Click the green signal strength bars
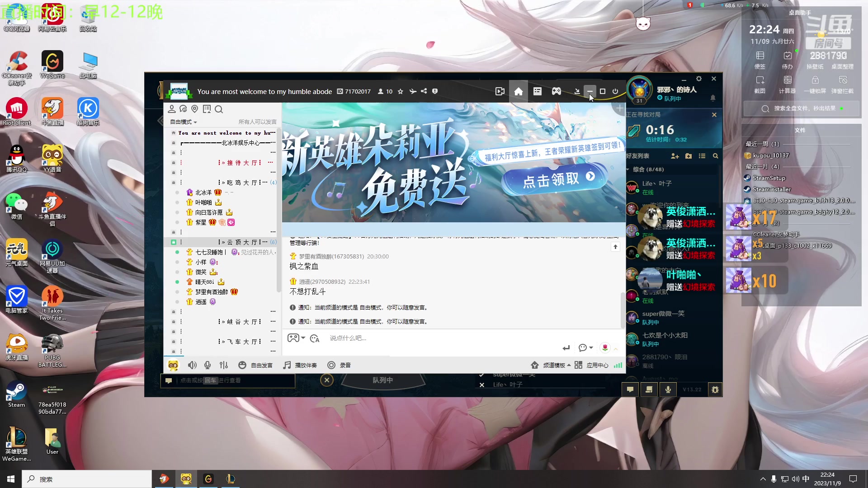 (x=618, y=365)
